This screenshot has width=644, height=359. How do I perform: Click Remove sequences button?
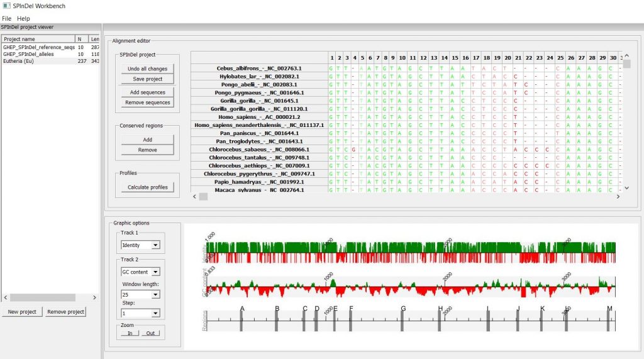147,102
